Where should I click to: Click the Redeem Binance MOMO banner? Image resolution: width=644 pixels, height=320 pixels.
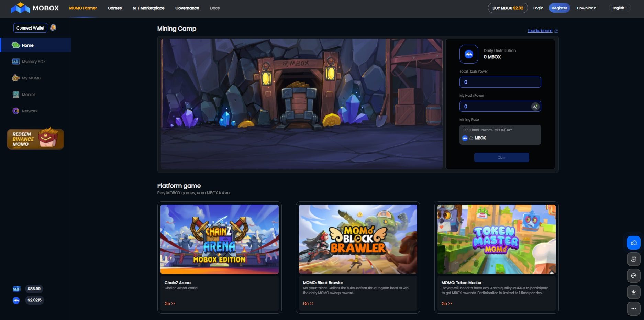click(x=35, y=139)
